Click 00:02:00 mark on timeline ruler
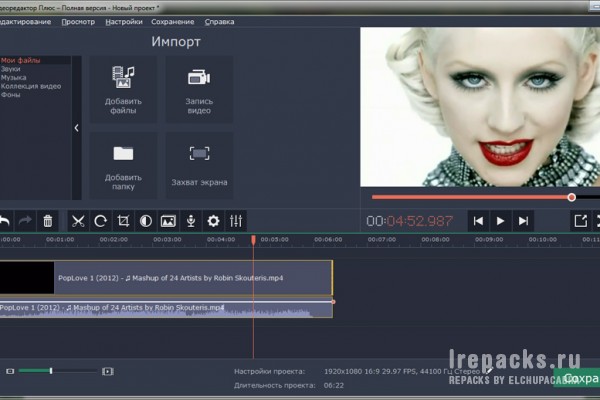The height and width of the screenshot is (400, 600). [114, 240]
